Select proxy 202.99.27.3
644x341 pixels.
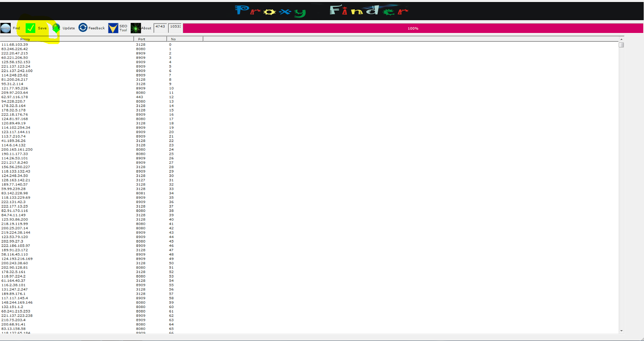12,241
